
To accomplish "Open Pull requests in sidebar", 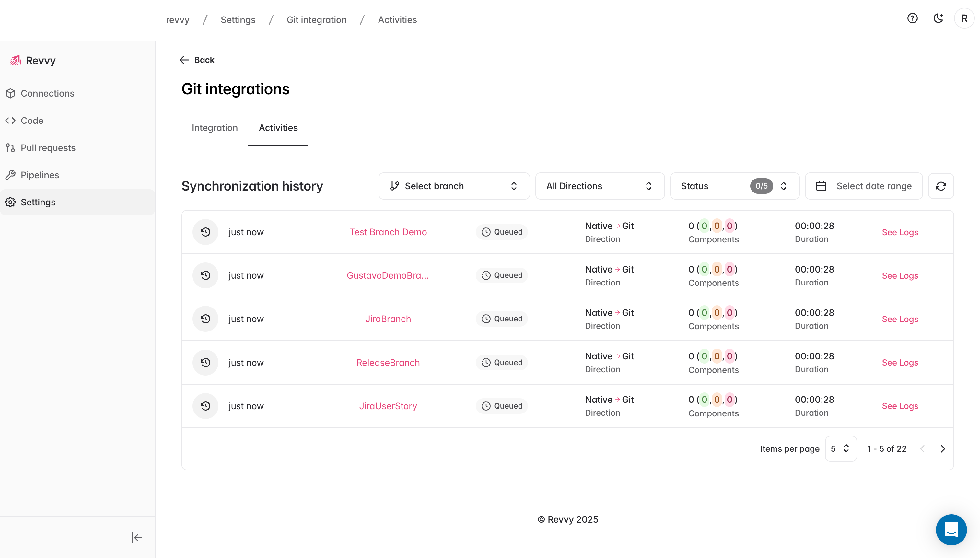I will pyautogui.click(x=48, y=148).
